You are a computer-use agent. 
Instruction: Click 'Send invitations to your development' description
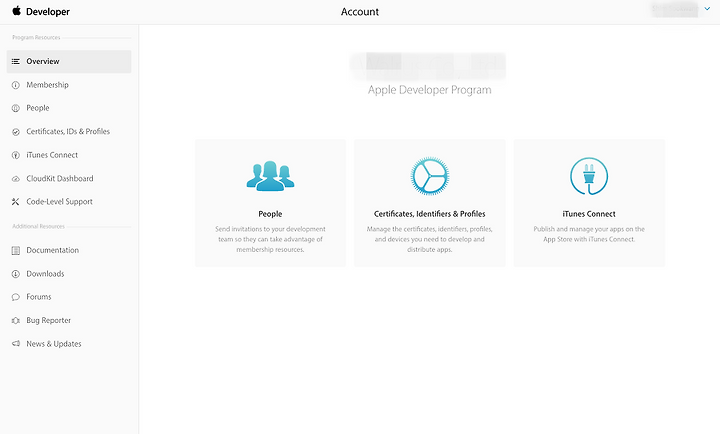click(x=270, y=239)
